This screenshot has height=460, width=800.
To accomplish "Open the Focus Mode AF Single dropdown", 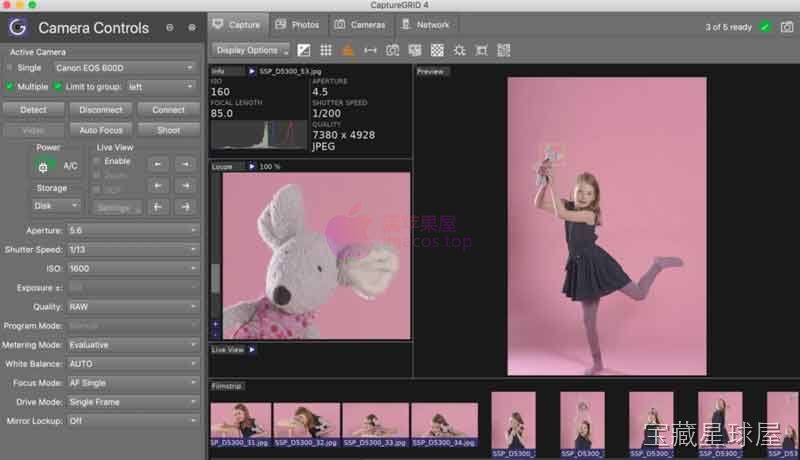I will click(x=133, y=382).
